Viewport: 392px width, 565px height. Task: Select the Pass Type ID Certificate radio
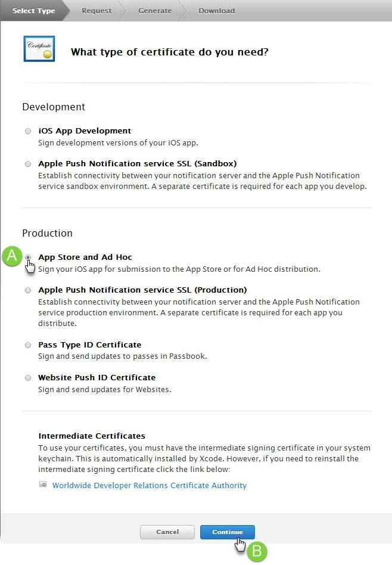[x=28, y=345]
